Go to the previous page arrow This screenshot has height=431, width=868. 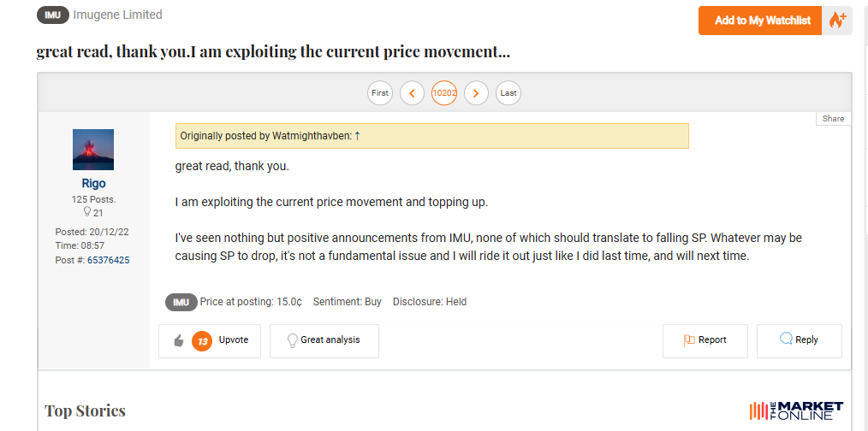412,93
